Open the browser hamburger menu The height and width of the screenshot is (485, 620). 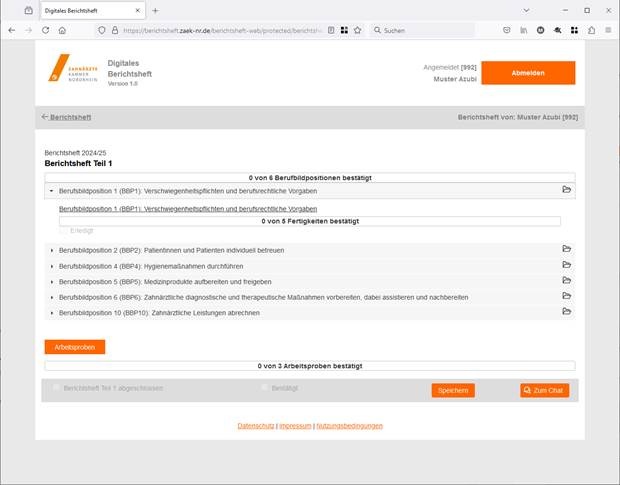pyautogui.click(x=608, y=30)
